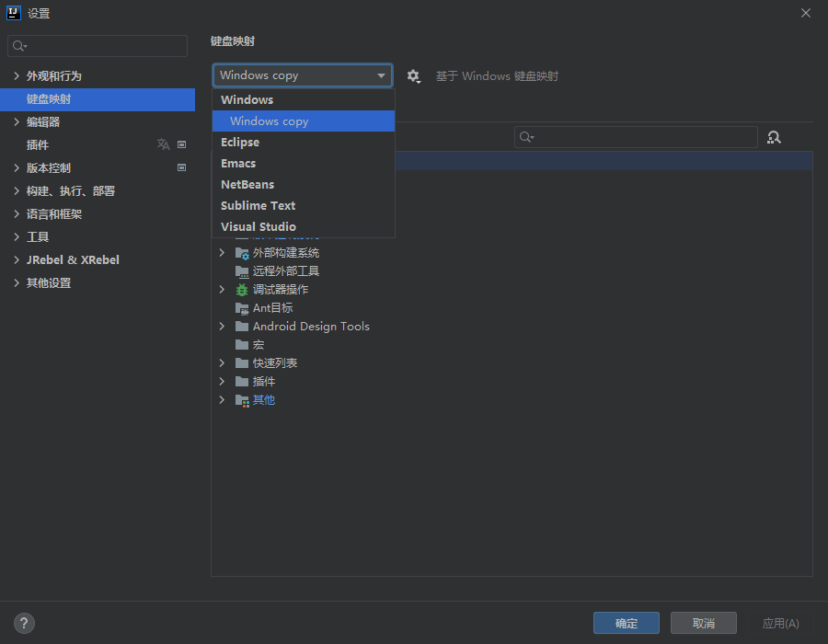Screen dimensions: 828x644
Task: Select 版本控制 in settings sidebar
Action: [98, 167]
